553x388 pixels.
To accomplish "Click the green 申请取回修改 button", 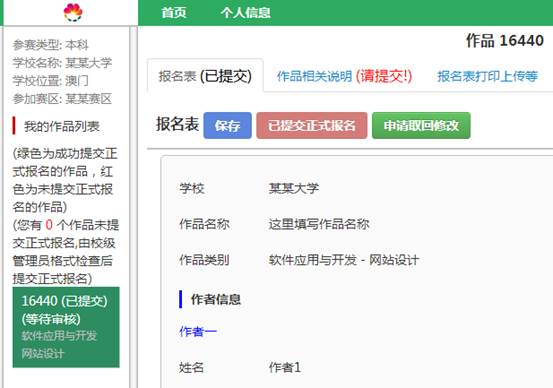I will 421,126.
